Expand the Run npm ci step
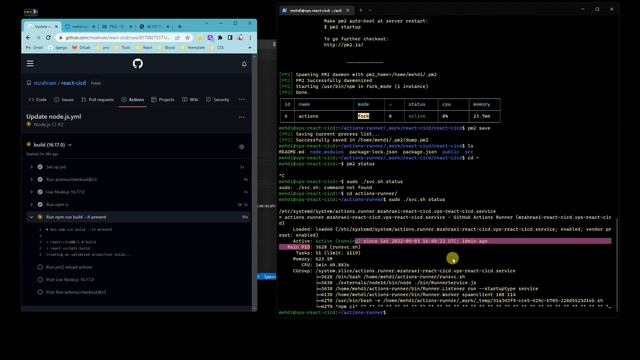640x360 pixels. [x=139, y=204]
